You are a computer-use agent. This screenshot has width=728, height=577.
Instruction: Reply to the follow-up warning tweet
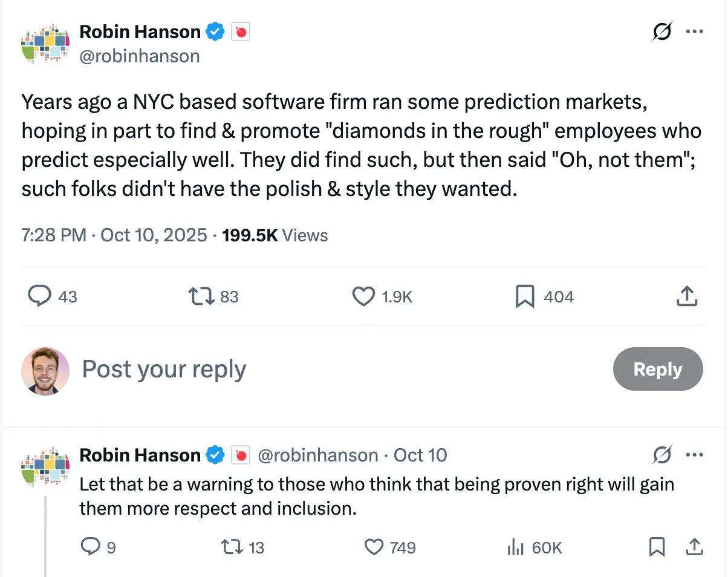(x=90, y=547)
